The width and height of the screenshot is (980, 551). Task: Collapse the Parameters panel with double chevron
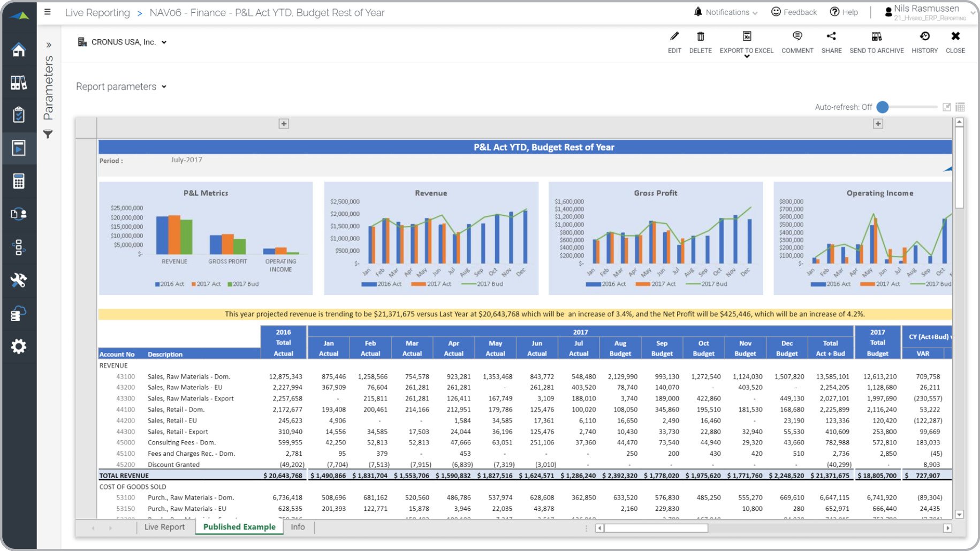(50, 44)
